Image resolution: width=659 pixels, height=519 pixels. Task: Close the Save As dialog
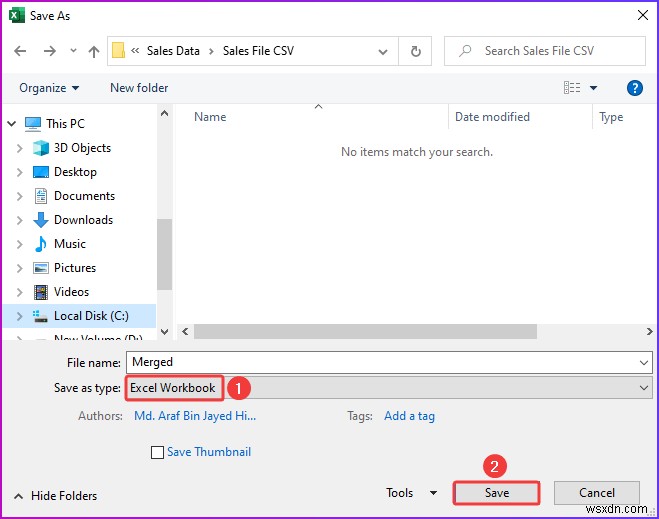click(x=643, y=16)
